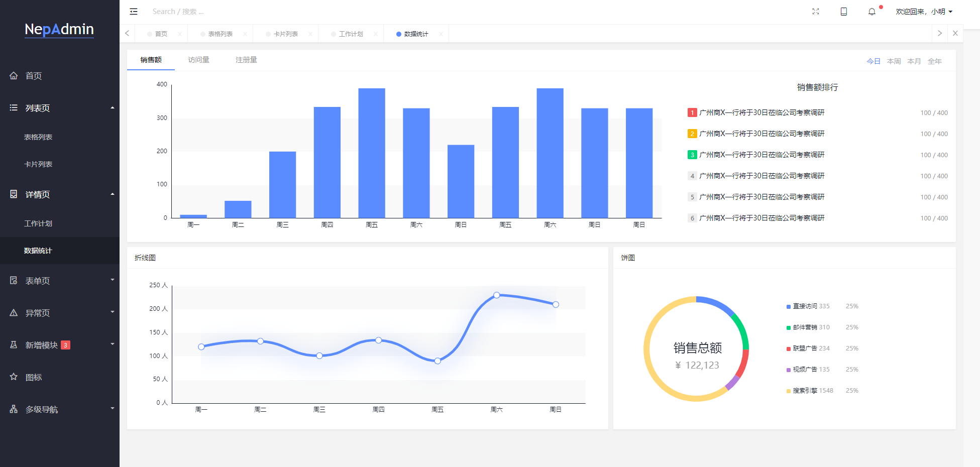
Task: Click the 图标 star icon in sidebar
Action: (x=14, y=377)
